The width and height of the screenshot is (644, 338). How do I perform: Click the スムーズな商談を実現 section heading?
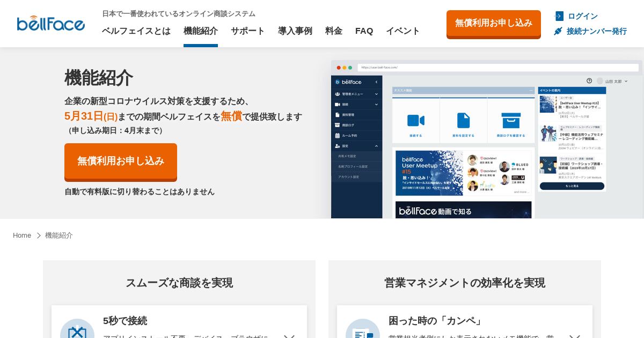tap(179, 283)
